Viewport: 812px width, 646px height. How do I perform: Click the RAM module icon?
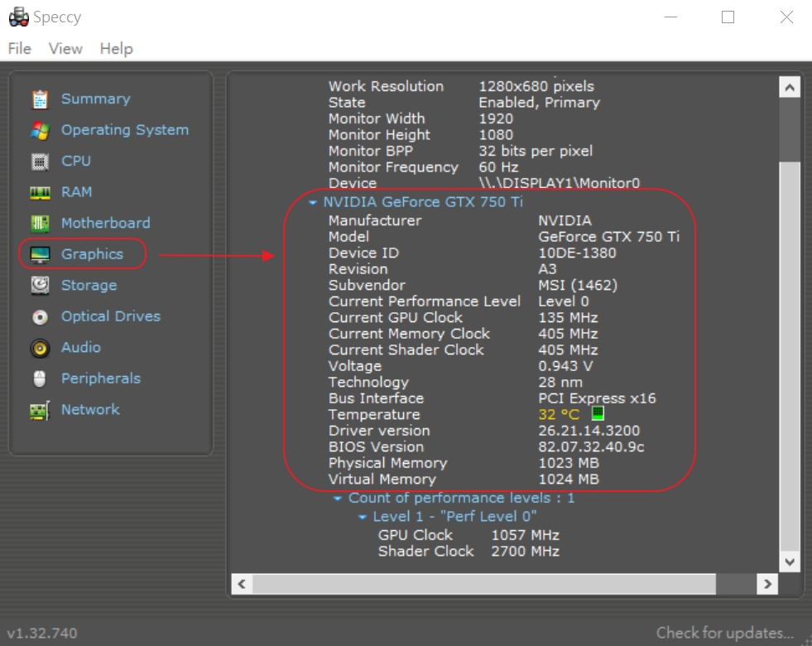pyautogui.click(x=40, y=193)
